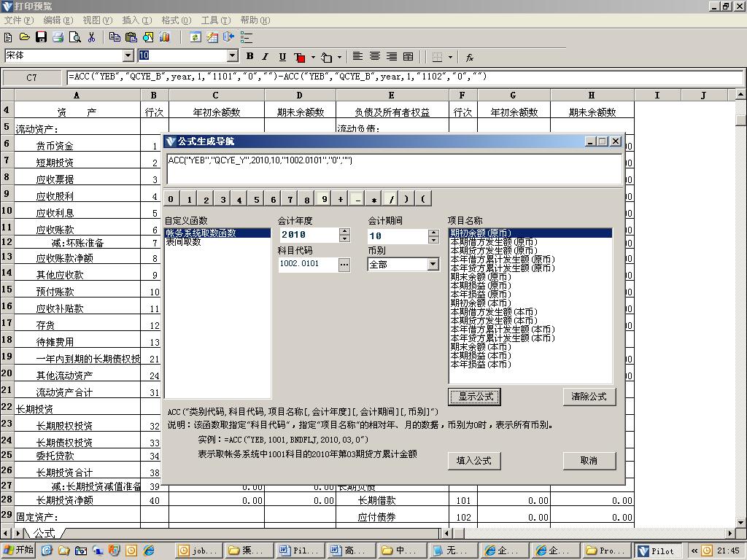
Task: Click the Windows 开始 Start button
Action: tap(20, 551)
